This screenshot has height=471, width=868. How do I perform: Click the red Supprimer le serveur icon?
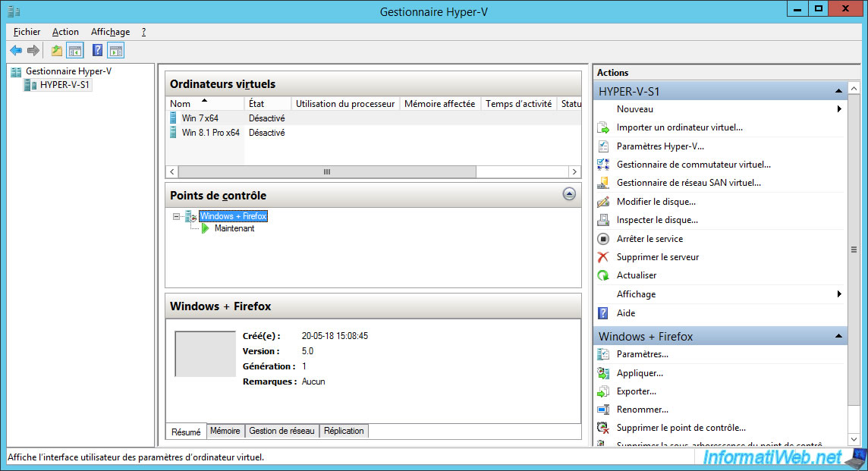tap(603, 257)
